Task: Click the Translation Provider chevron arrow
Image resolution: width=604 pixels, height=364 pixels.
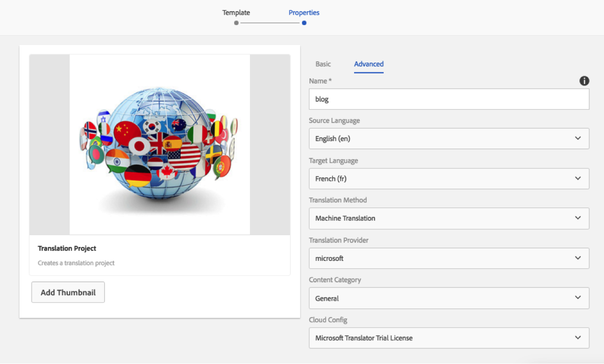Action: point(578,258)
